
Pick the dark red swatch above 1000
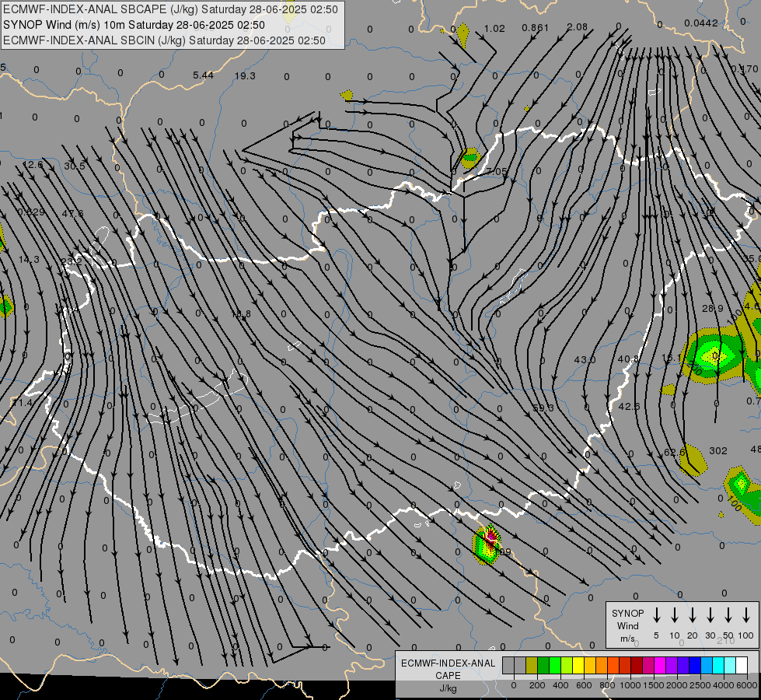pyautogui.click(x=637, y=666)
